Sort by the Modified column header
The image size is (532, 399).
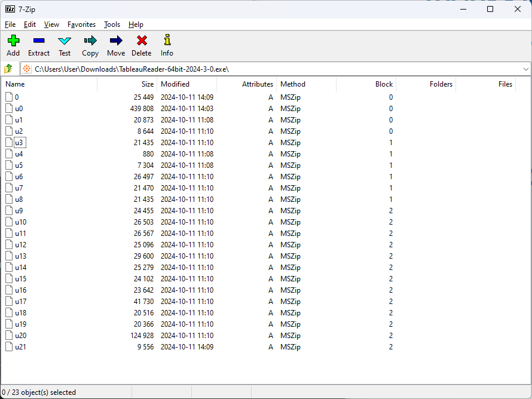click(187, 84)
